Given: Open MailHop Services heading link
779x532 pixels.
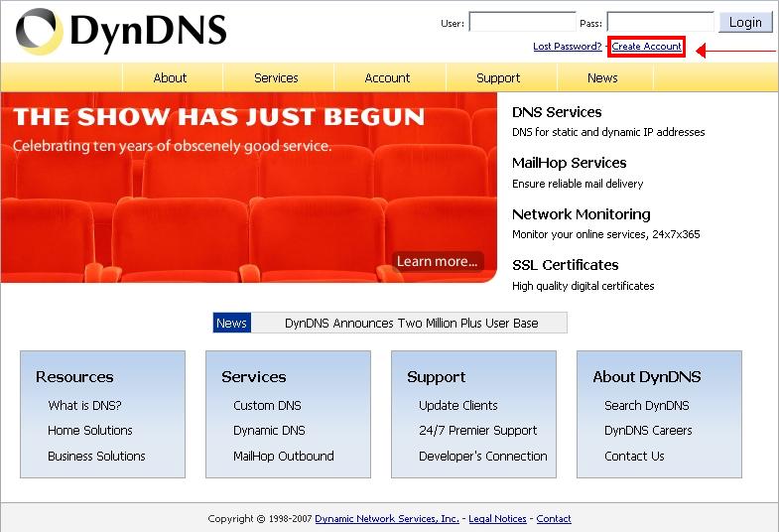Looking at the screenshot, I should 569,163.
